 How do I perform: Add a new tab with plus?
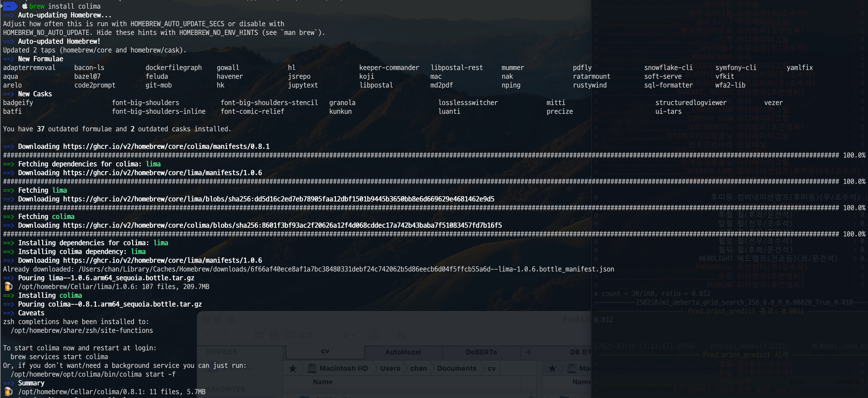[528, 352]
